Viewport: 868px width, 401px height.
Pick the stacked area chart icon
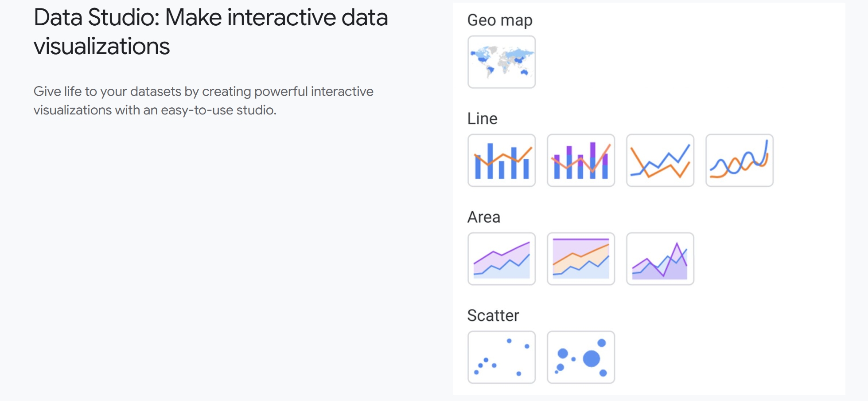pos(580,259)
